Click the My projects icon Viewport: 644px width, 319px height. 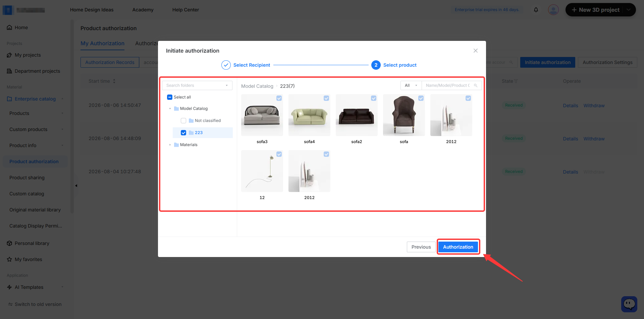pyautogui.click(x=9, y=55)
